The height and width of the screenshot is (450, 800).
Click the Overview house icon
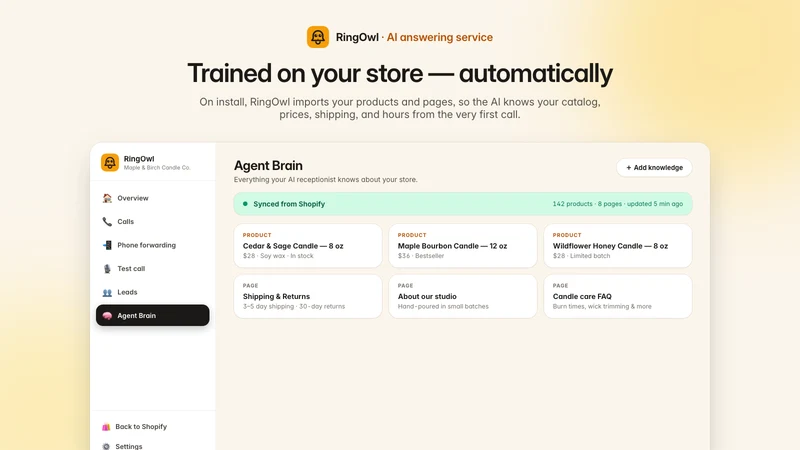pyautogui.click(x=107, y=198)
